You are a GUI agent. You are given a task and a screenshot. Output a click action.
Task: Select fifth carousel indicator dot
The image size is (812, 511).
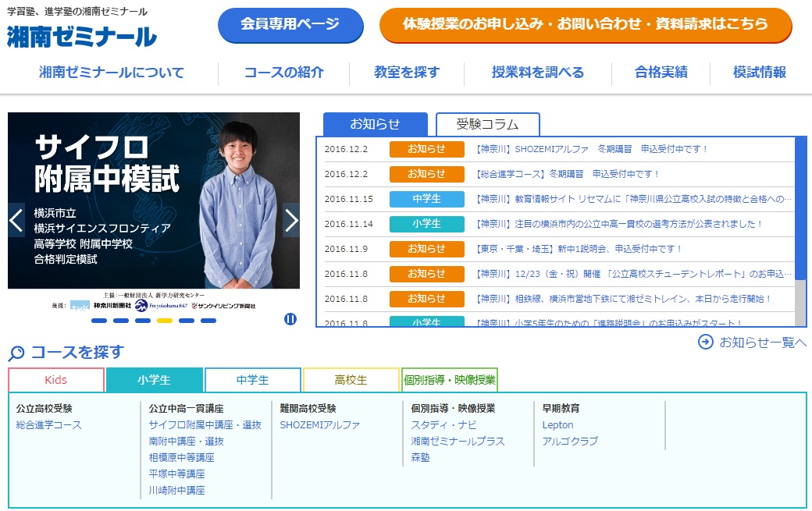[187, 321]
